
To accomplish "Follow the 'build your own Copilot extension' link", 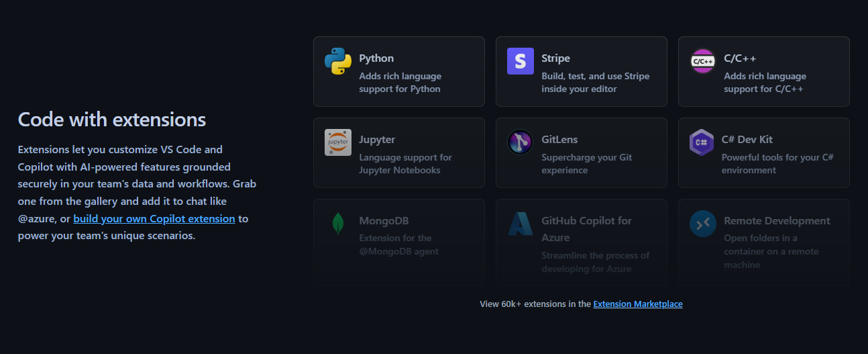I will 154,219.
